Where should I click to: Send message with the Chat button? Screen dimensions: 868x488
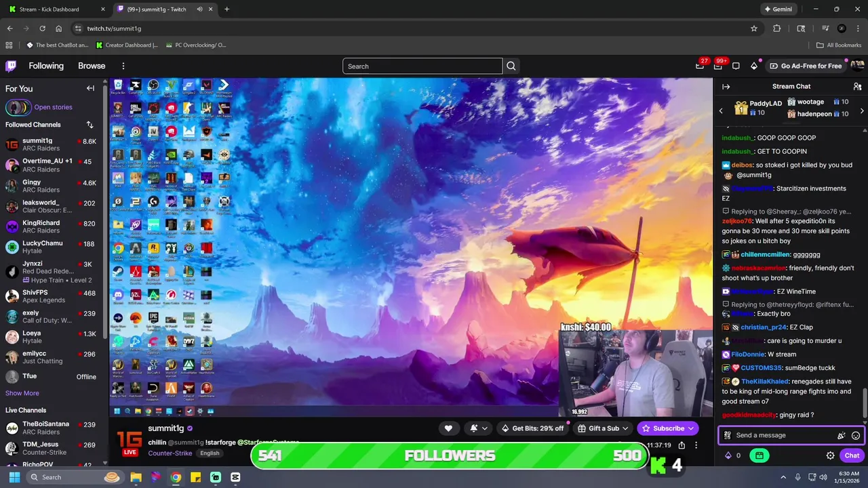(852, 455)
